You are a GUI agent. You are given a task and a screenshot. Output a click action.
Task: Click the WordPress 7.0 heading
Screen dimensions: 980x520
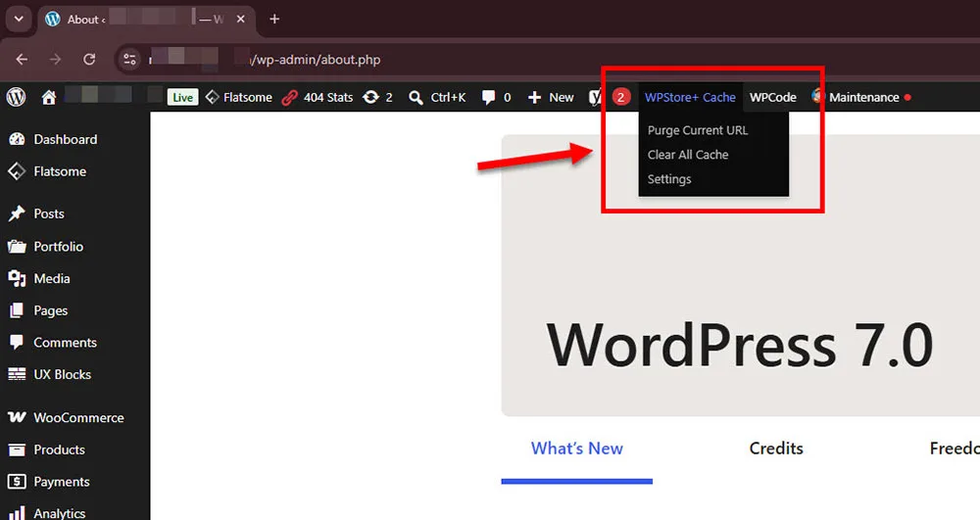click(x=739, y=346)
